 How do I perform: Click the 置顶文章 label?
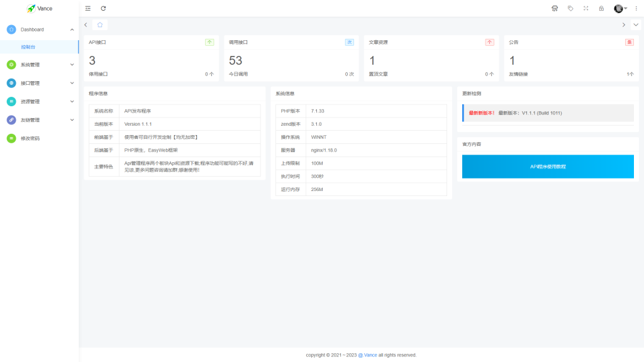pyautogui.click(x=378, y=74)
